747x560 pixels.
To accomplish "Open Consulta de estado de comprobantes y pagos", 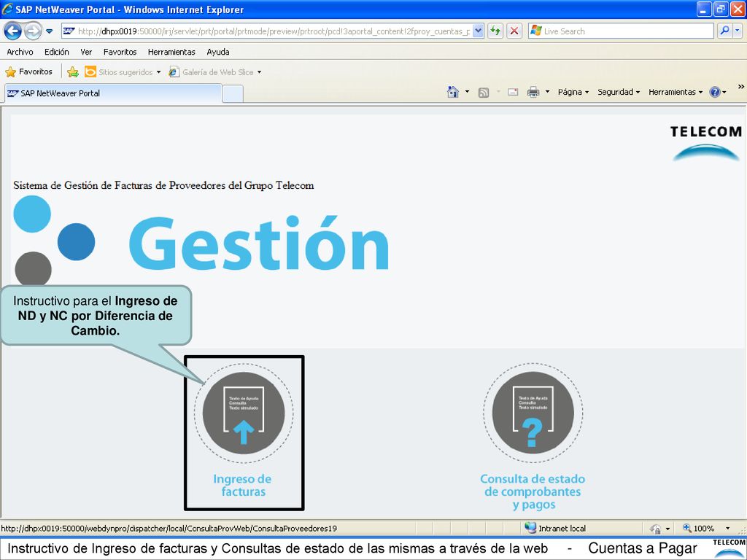I will [x=533, y=491].
